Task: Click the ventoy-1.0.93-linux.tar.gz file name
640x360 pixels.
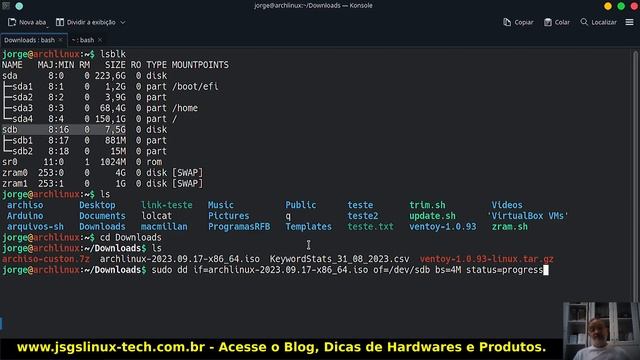Action: [x=487, y=259]
